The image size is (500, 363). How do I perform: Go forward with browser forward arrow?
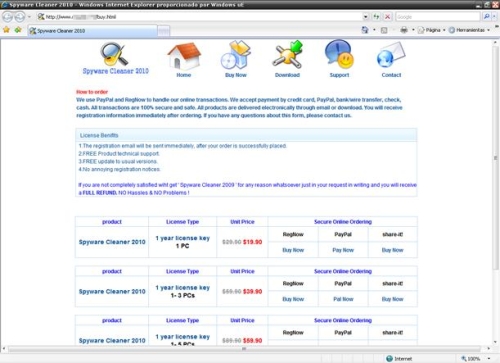pyautogui.click(x=20, y=17)
